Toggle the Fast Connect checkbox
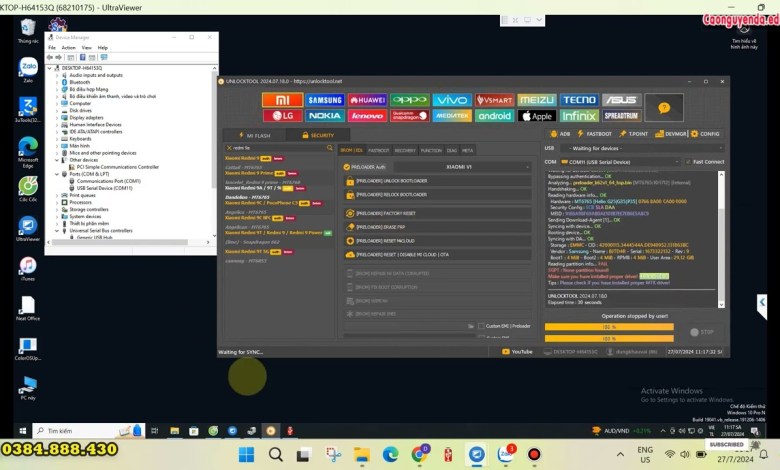The image size is (780, 470). pos(688,162)
